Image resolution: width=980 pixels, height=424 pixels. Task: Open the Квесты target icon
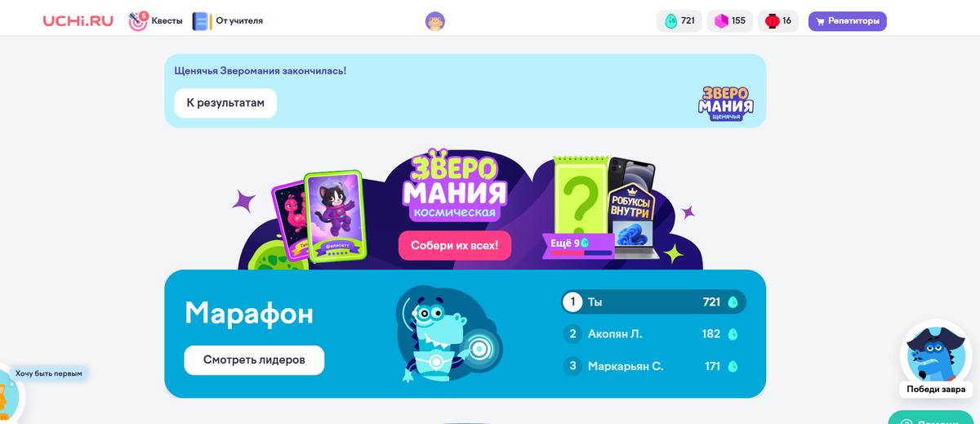point(138,21)
